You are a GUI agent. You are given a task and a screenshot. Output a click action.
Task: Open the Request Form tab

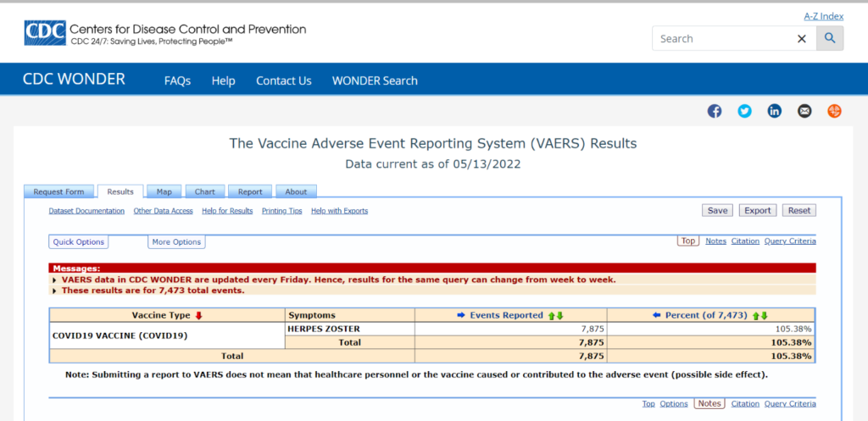58,192
